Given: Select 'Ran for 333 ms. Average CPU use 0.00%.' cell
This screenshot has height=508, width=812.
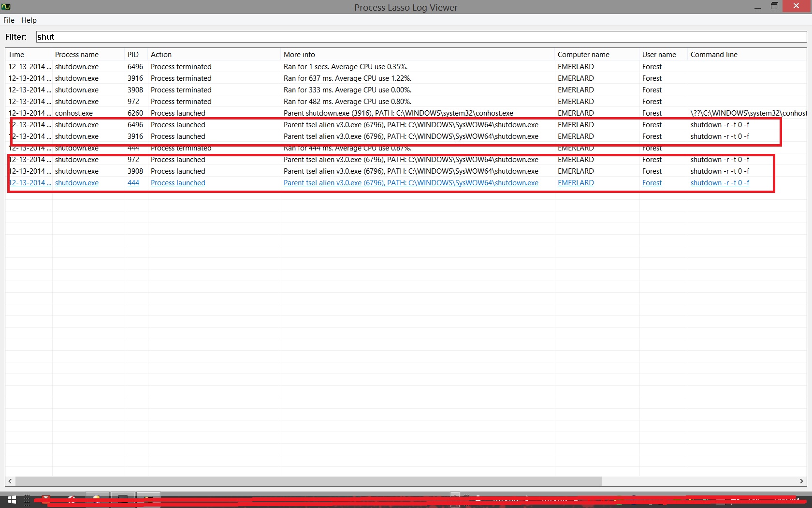Looking at the screenshot, I should 348,90.
